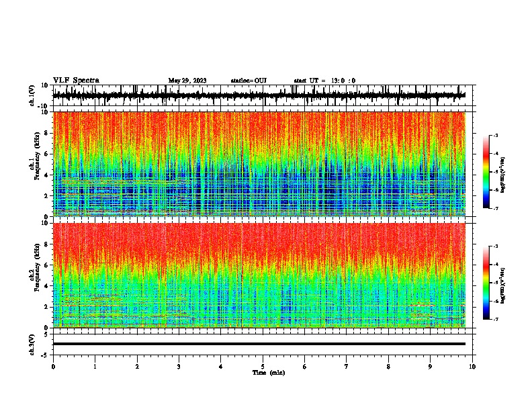
Task: Click the "VLF Spectra" plot title
Action: [76, 80]
